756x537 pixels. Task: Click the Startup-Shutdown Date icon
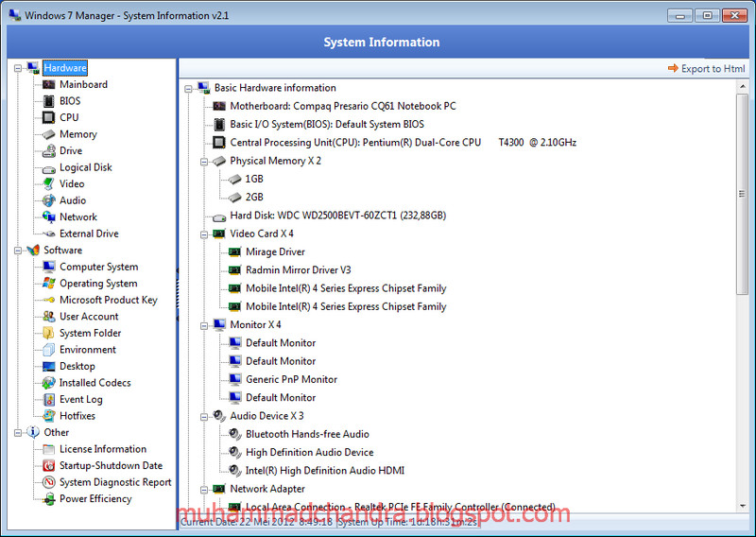pos(49,465)
